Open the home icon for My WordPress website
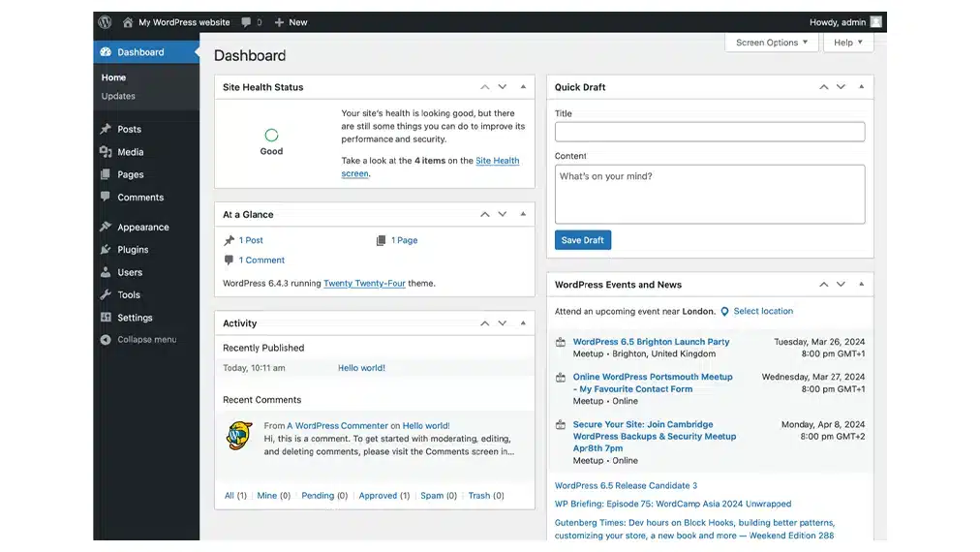The width and height of the screenshot is (980, 552). click(x=128, y=22)
